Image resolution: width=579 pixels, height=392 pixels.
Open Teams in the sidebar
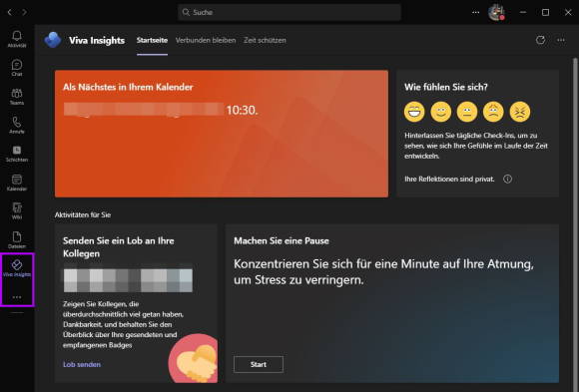(17, 97)
